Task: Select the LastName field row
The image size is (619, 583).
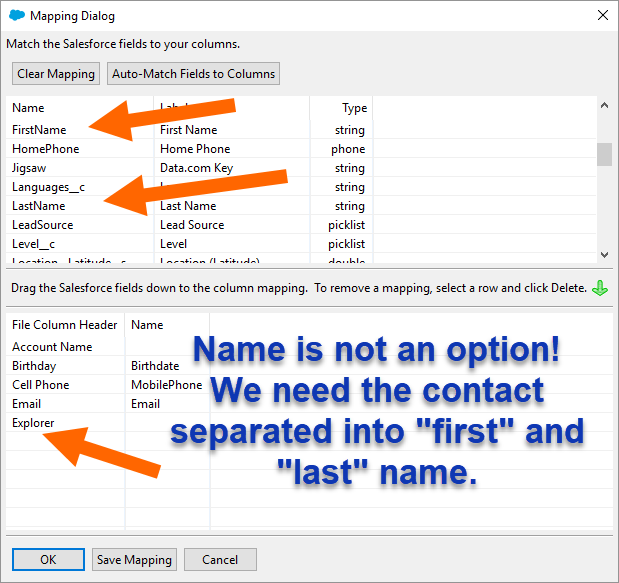Action: click(x=301, y=206)
